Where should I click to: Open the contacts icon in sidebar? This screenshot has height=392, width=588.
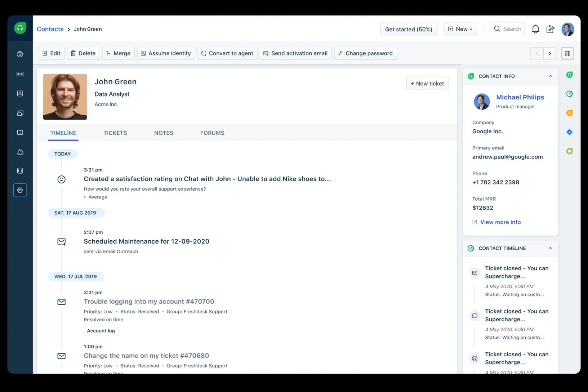(x=20, y=93)
